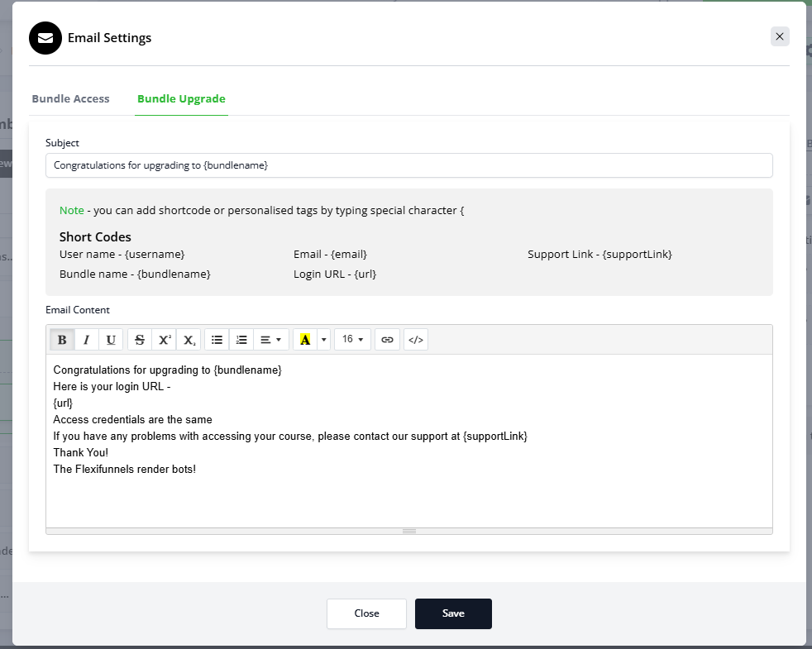Click 'Support Link - {supportLink}' shortcode
The height and width of the screenshot is (649, 812).
pos(599,255)
